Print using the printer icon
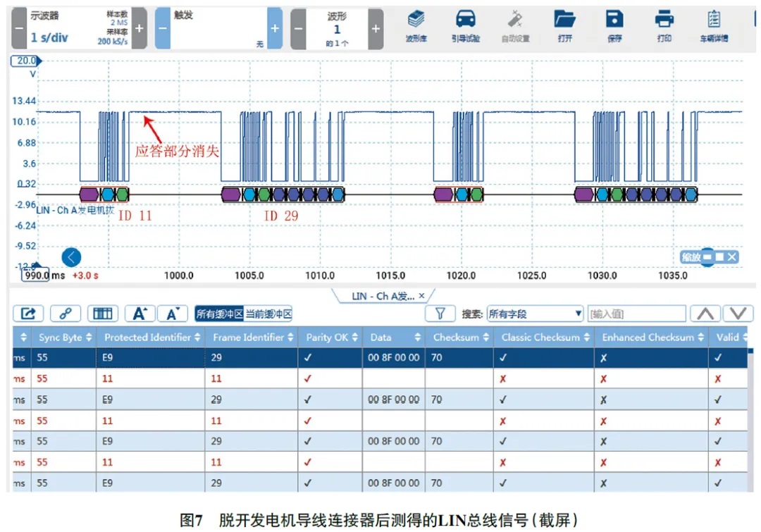The image size is (761, 532). [664, 20]
